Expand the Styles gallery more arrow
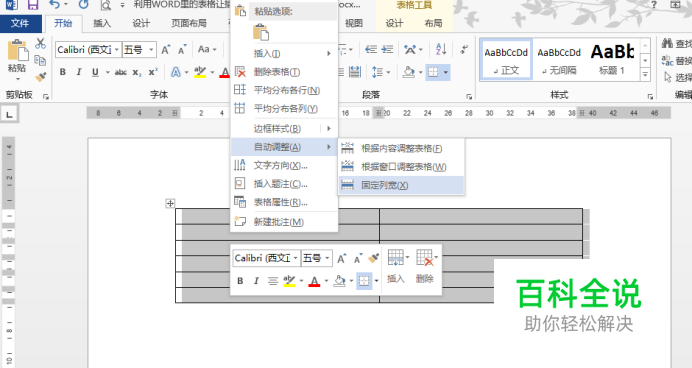692x368 pixels. click(645, 75)
